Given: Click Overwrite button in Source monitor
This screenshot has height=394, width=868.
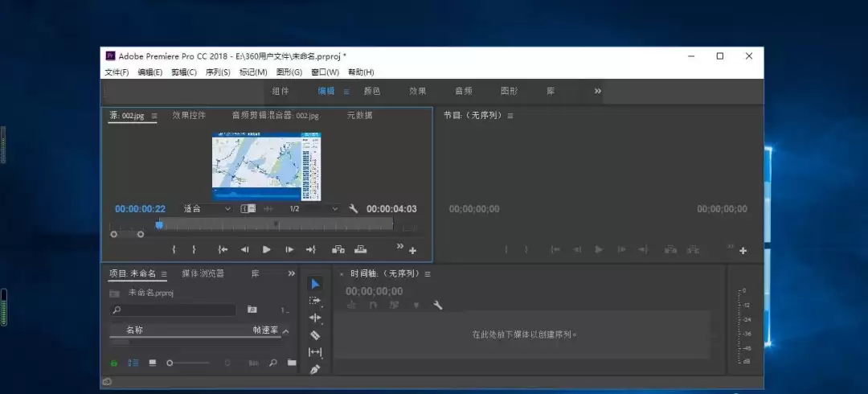Looking at the screenshot, I should 360,249.
